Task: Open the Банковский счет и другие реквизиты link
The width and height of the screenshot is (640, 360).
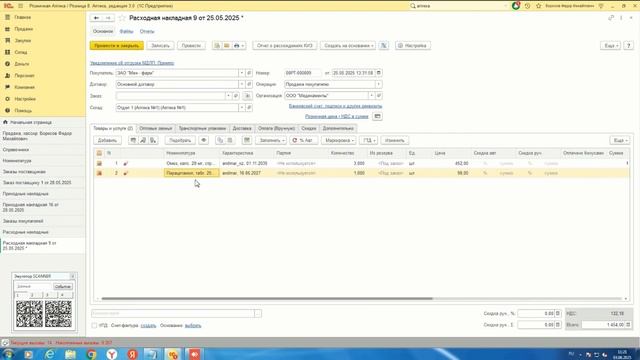Action: click(336, 106)
